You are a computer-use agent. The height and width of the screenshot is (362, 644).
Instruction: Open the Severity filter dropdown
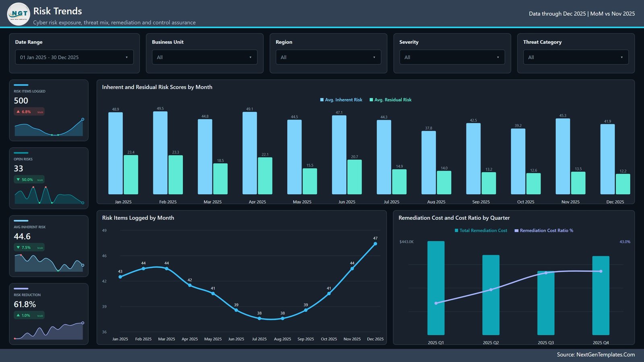pyautogui.click(x=452, y=57)
